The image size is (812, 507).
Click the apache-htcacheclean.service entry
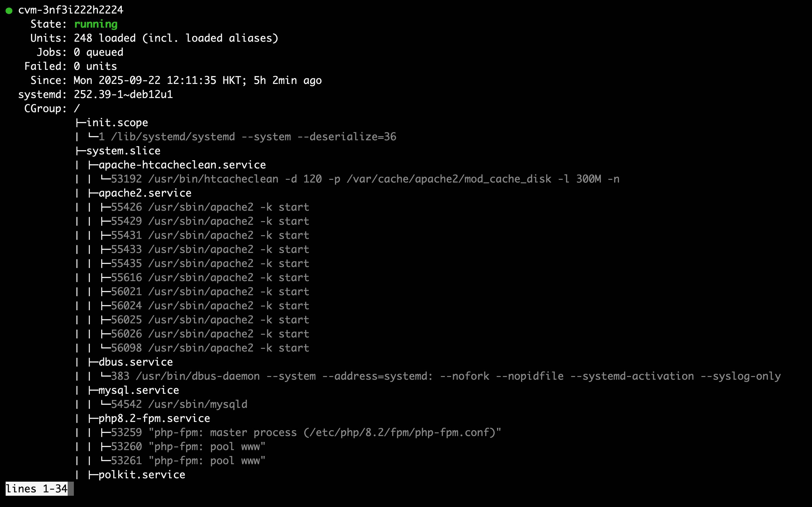182,165
